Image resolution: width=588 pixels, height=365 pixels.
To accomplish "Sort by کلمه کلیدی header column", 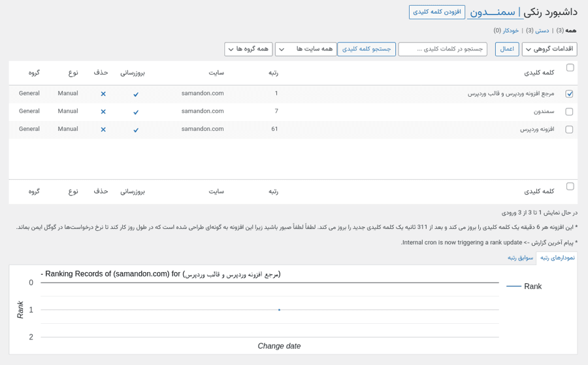I will (x=539, y=73).
